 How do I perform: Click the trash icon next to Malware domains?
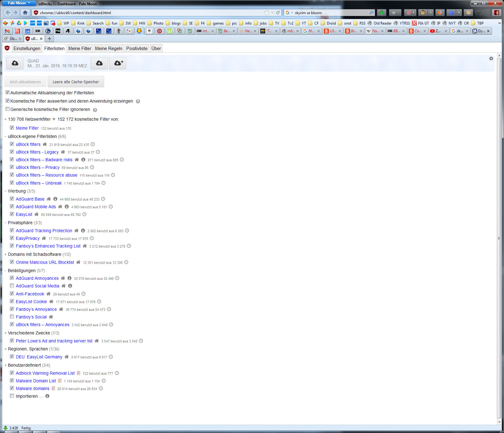click(x=53, y=388)
